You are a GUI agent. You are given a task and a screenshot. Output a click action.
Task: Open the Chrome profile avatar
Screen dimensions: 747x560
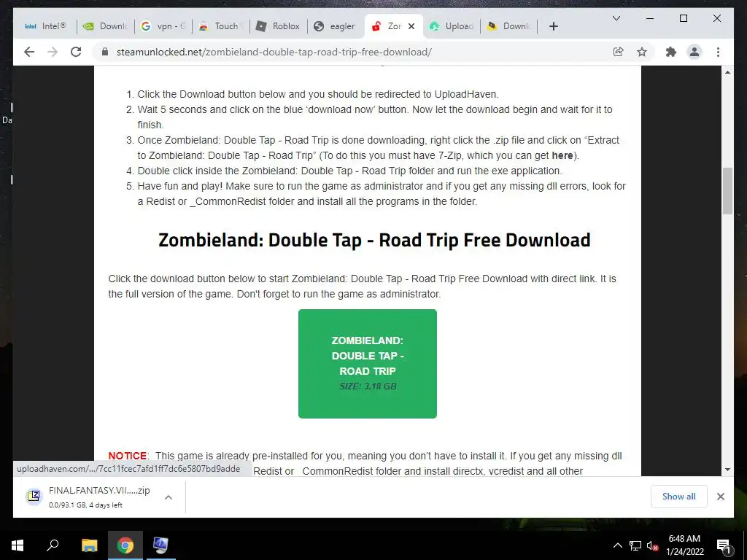tap(694, 52)
